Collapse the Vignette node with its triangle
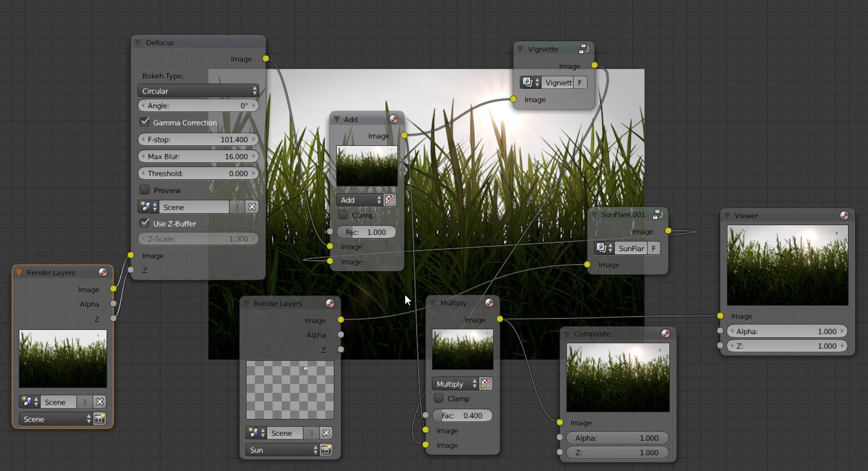 (520, 49)
